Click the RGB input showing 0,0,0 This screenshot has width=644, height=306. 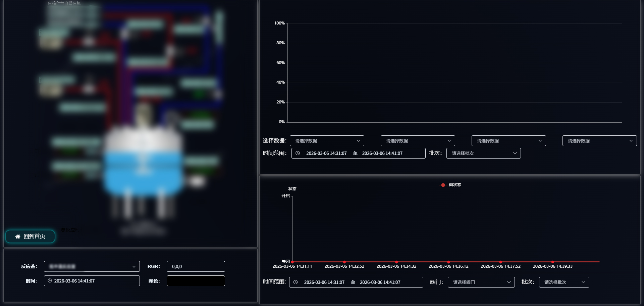196,266
